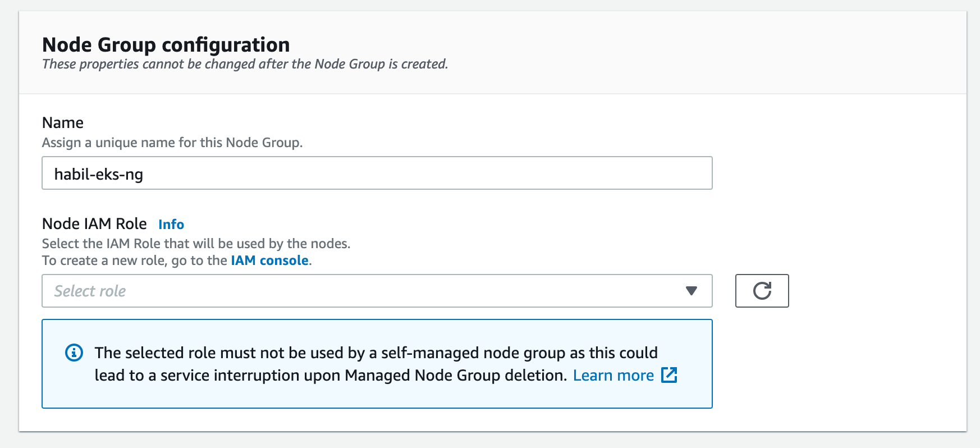Click the self-managed node group warning text
The height and width of the screenshot is (448, 980).
pyautogui.click(x=376, y=364)
